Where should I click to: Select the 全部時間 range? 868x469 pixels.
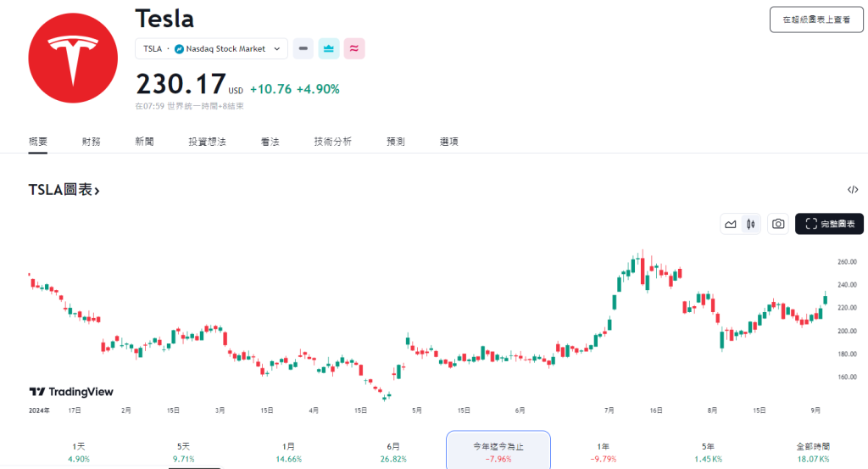813,452
